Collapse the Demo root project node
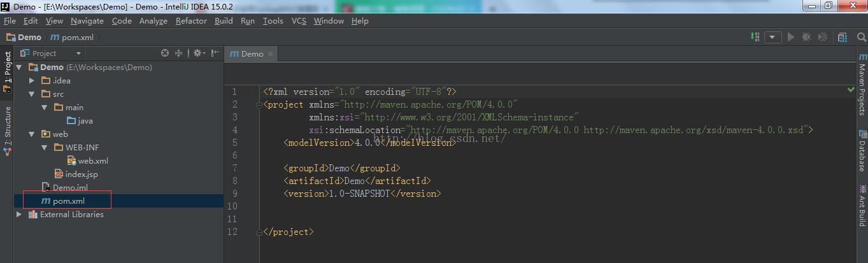 coord(19,67)
